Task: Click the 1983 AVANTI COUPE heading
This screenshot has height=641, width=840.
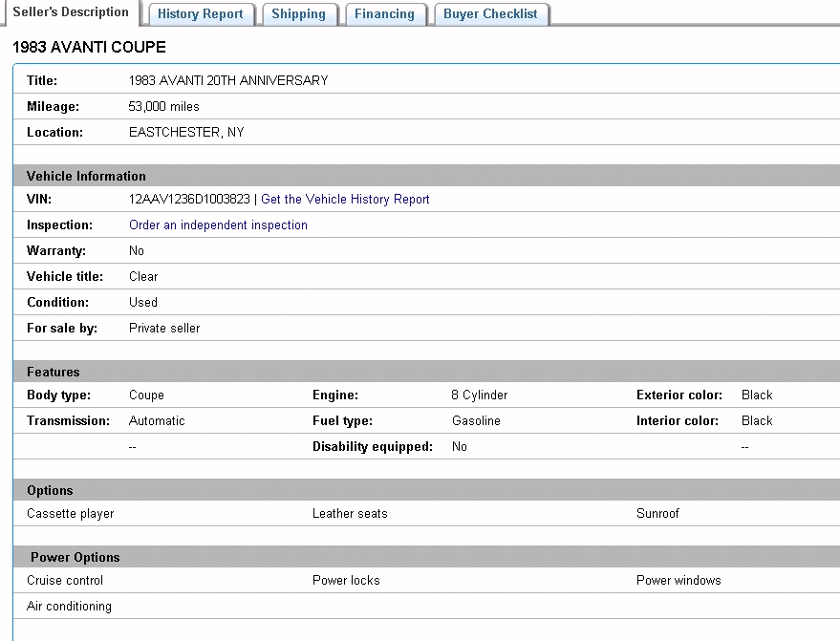Action: (89, 47)
